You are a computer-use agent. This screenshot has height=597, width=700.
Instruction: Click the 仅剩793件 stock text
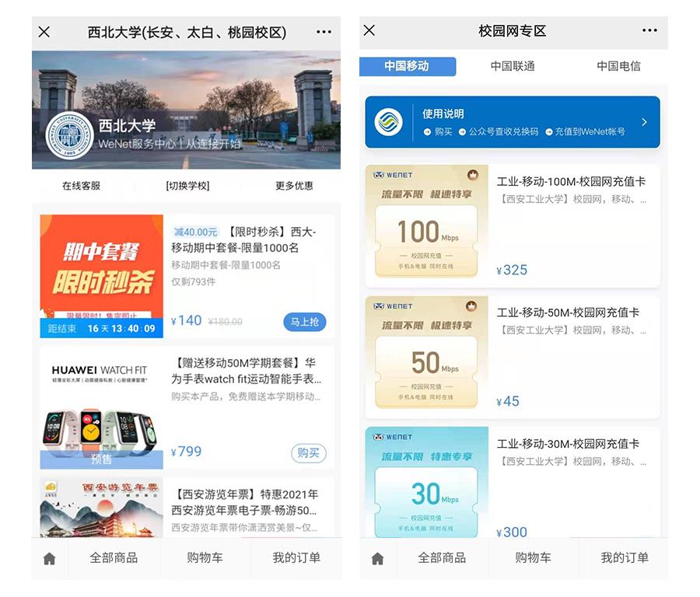[194, 282]
